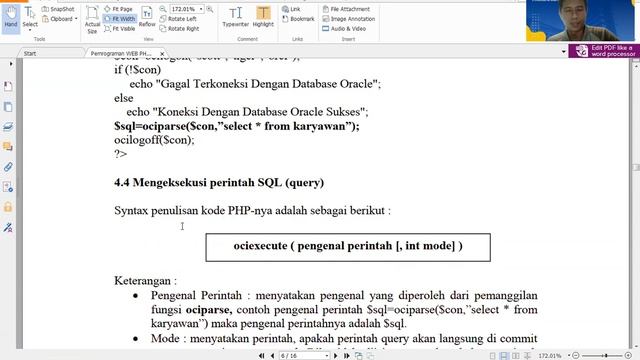Open the page number dropdown arrow
The width and height of the screenshot is (640, 360).
pos(327,356)
